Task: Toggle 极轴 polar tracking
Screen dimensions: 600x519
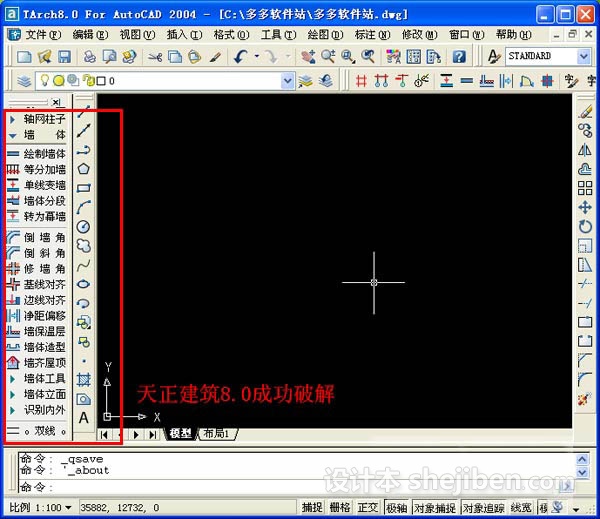Action: (396, 508)
